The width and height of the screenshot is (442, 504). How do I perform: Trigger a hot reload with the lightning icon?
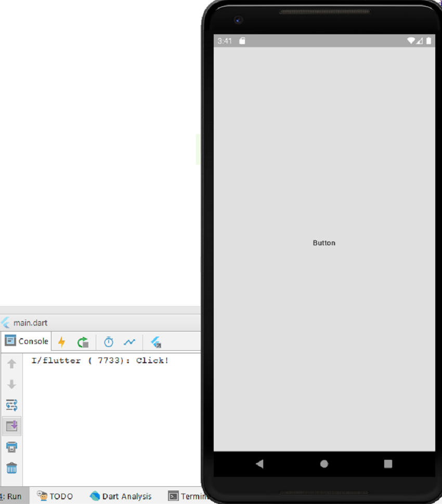[x=61, y=341]
